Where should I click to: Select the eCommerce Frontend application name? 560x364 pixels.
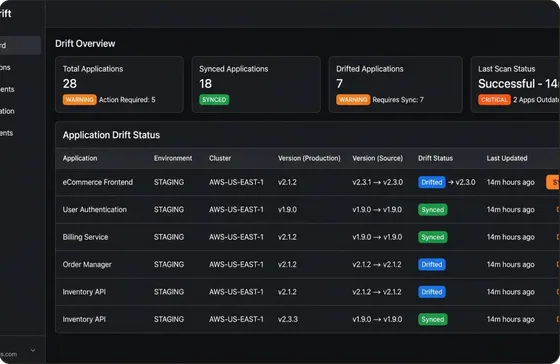(98, 182)
